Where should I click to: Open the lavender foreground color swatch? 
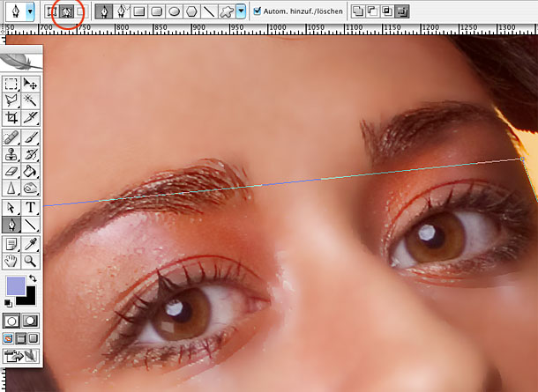[x=16, y=286]
